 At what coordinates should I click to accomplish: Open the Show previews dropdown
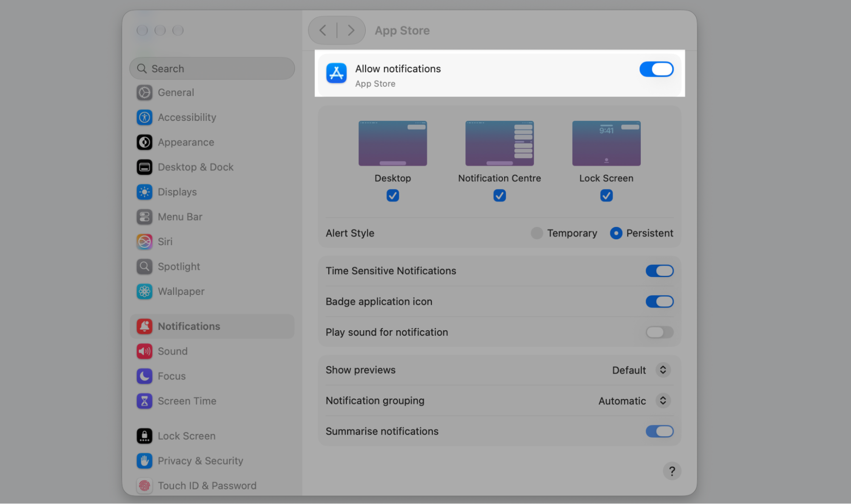[x=663, y=370]
